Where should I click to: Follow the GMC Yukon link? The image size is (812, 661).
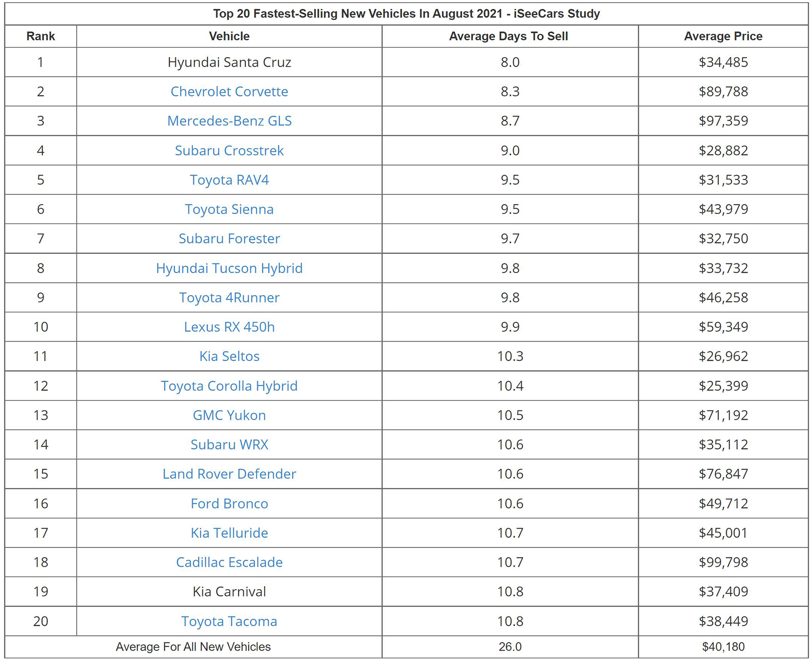click(x=229, y=415)
